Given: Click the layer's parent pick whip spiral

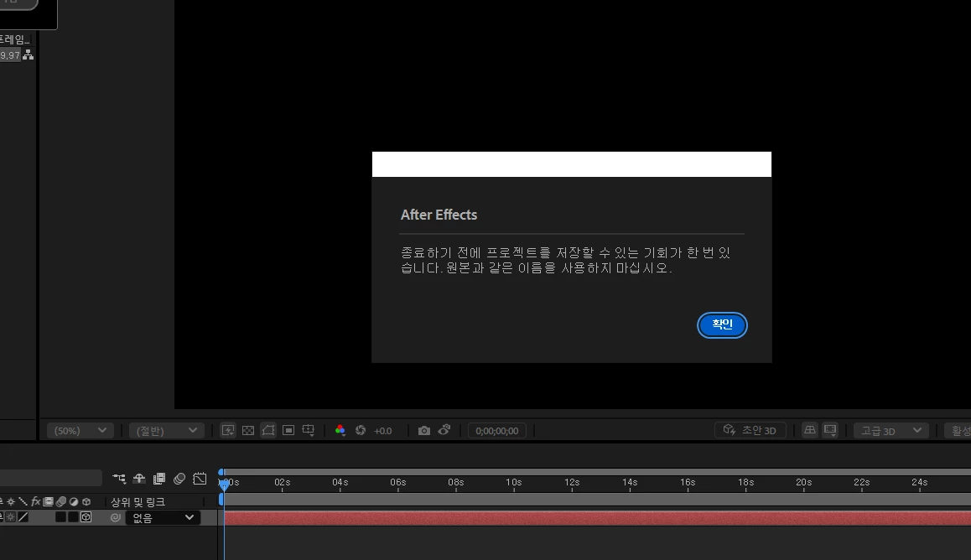Looking at the screenshot, I should point(115,517).
